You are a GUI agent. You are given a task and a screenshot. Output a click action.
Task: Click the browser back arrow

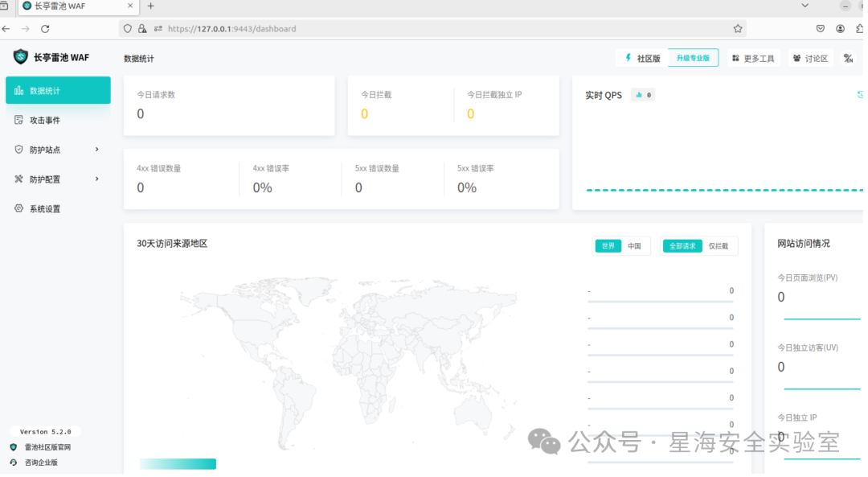tap(6, 29)
